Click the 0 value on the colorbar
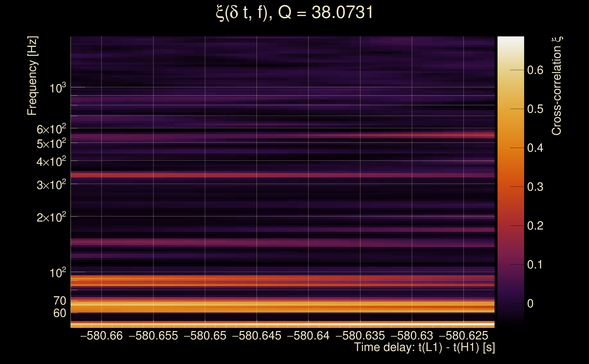This screenshot has width=589, height=364. tap(530, 303)
